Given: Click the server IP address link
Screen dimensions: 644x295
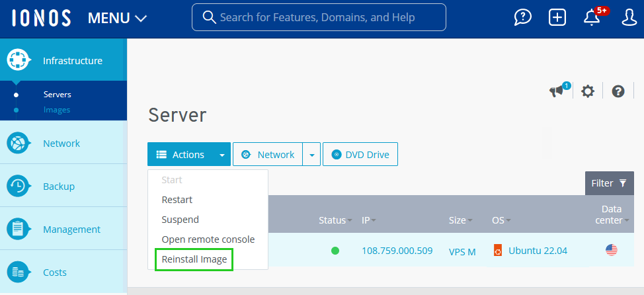Looking at the screenshot, I should (397, 251).
